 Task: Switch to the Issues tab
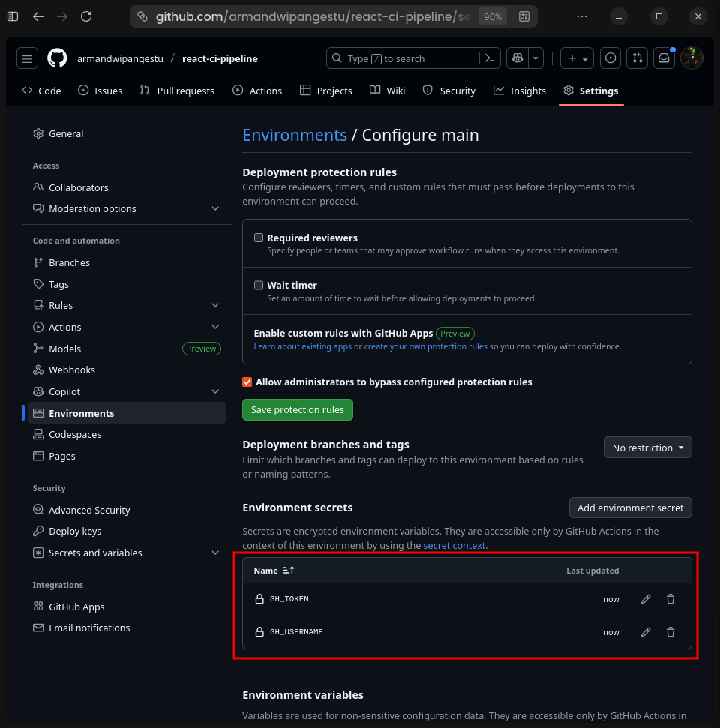tap(100, 91)
